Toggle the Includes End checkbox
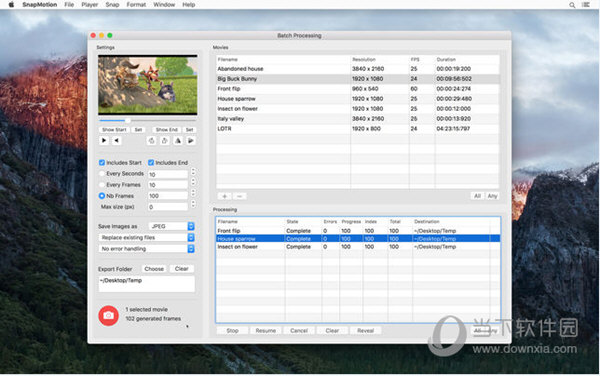600x376 pixels. pyautogui.click(x=151, y=163)
